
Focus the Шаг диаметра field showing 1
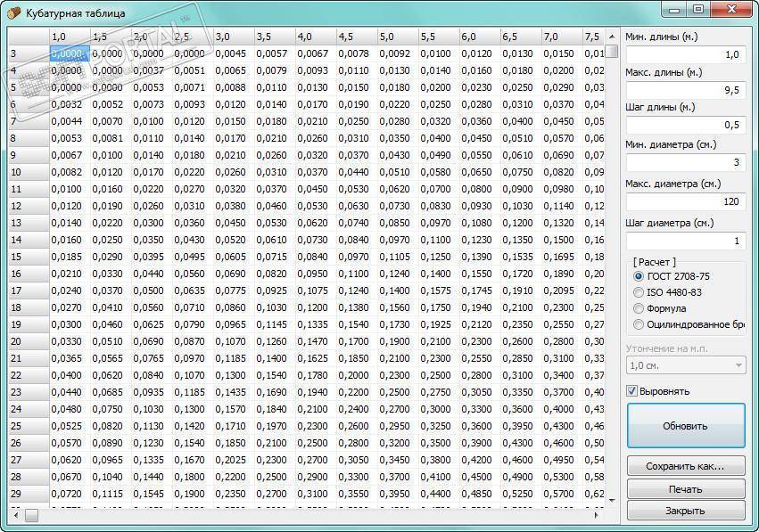tap(686, 241)
